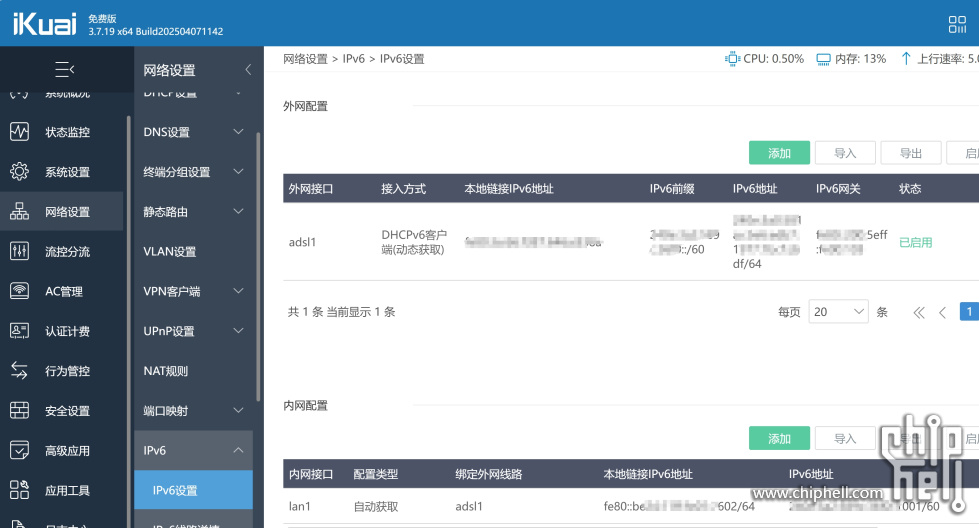Screen dimensions: 979x528
Task: Click 导出 button under 外网配置
Action: (911, 153)
